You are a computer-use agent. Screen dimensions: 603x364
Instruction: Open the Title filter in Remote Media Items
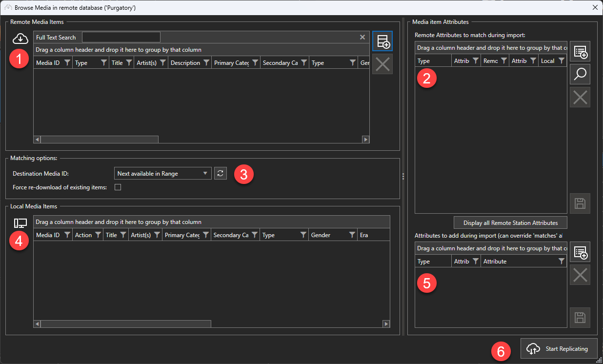pos(129,62)
